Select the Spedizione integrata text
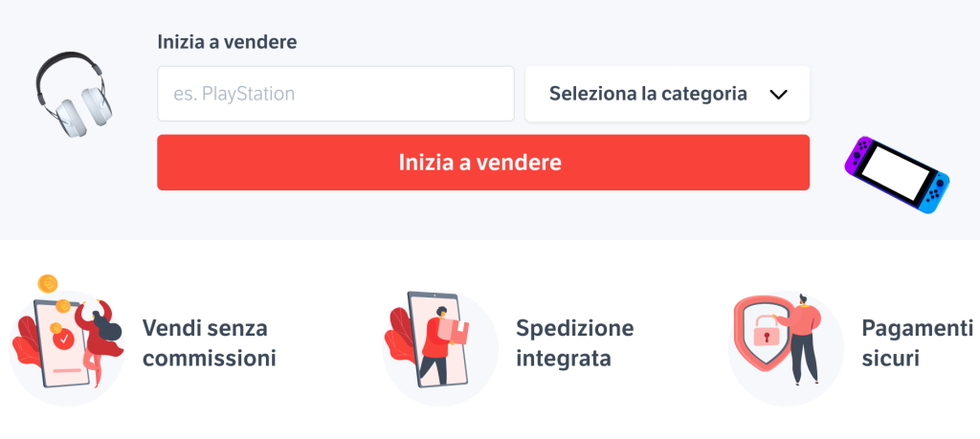The width and height of the screenshot is (980, 439). (575, 343)
